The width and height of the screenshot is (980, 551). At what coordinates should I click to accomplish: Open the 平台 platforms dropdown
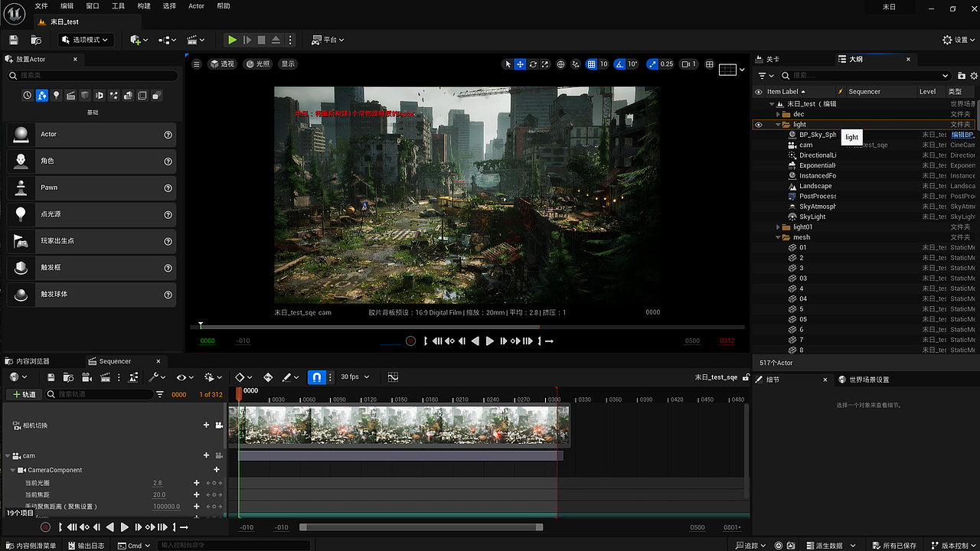click(x=328, y=40)
